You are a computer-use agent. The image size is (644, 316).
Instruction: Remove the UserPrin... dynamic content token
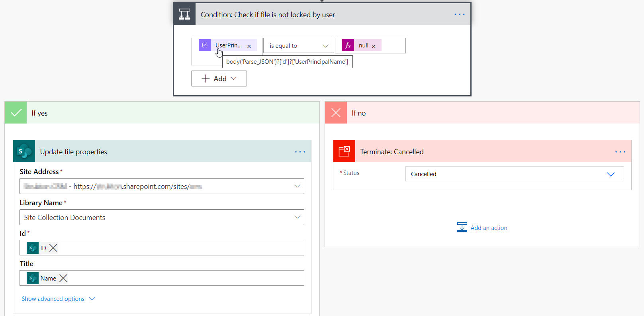[x=249, y=46]
